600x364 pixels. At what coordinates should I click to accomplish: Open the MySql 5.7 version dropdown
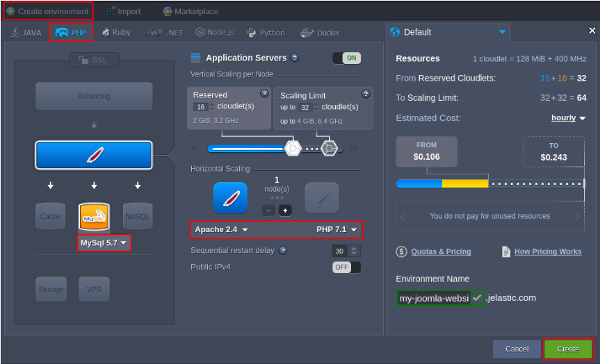click(x=104, y=243)
